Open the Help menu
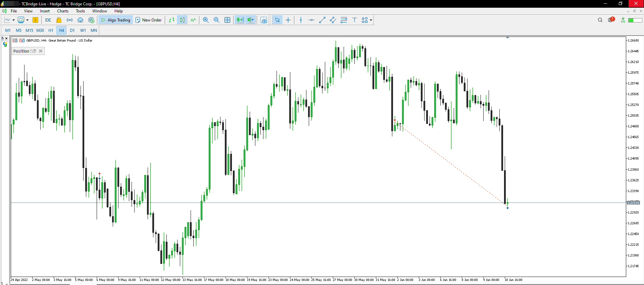The image size is (644, 285). coord(118,11)
